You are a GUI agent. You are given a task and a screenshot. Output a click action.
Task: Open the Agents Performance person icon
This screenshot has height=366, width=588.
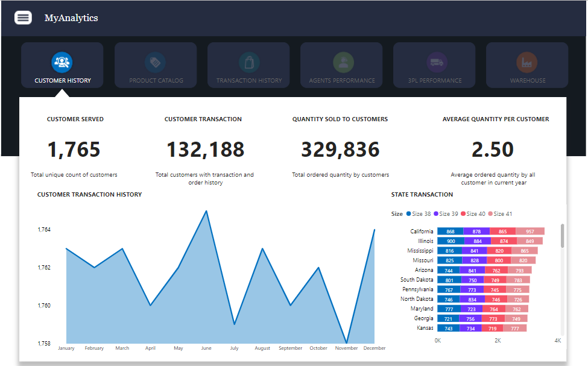click(x=342, y=62)
